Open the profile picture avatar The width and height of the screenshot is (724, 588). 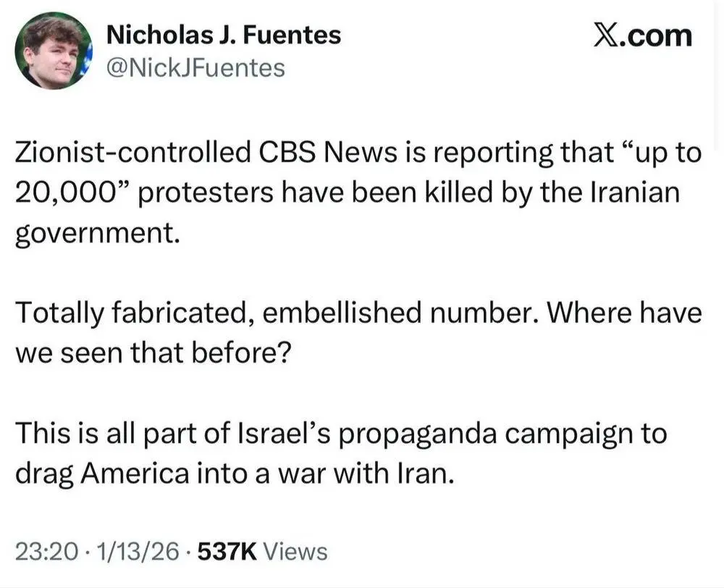pos(53,51)
